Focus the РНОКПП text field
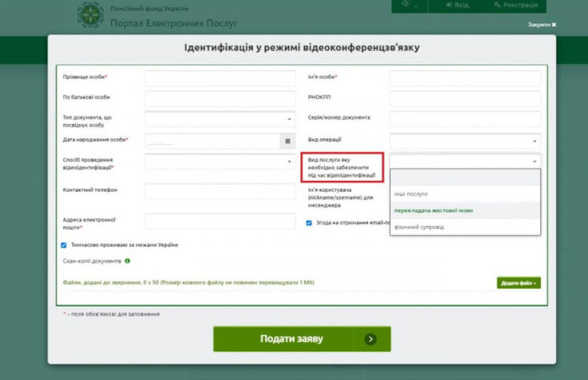588x380 pixels. point(465,98)
